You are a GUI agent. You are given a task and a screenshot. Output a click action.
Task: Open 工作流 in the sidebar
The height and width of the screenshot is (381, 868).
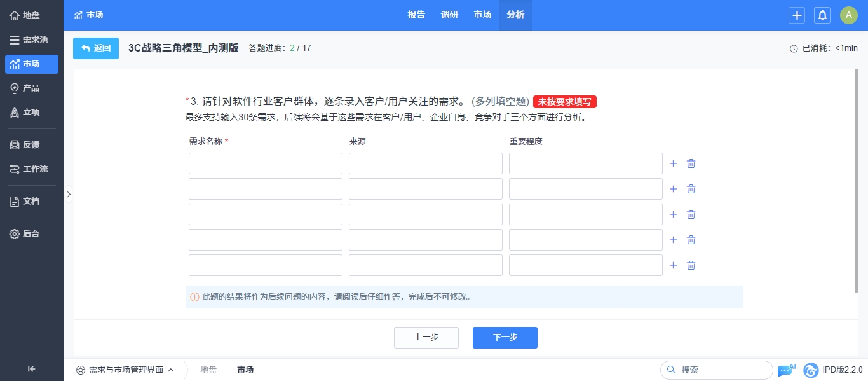click(x=32, y=169)
